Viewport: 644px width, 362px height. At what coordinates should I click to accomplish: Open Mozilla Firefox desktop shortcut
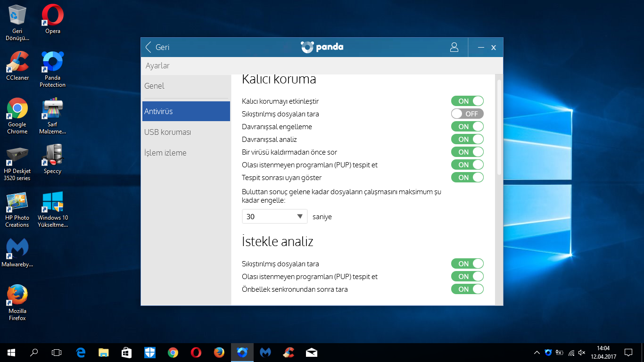coord(17,303)
